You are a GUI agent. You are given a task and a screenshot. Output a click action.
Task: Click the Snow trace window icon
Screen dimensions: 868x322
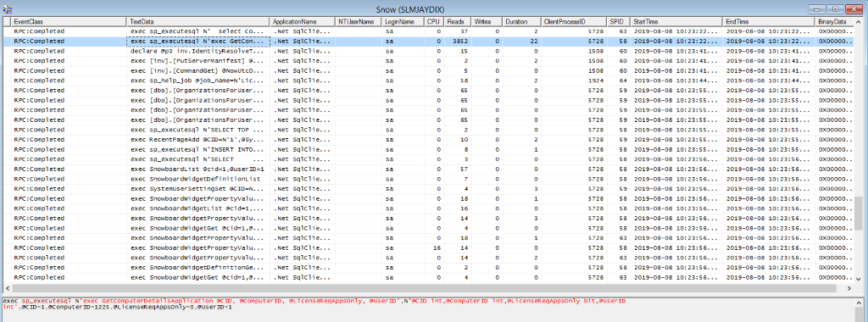[8, 9]
